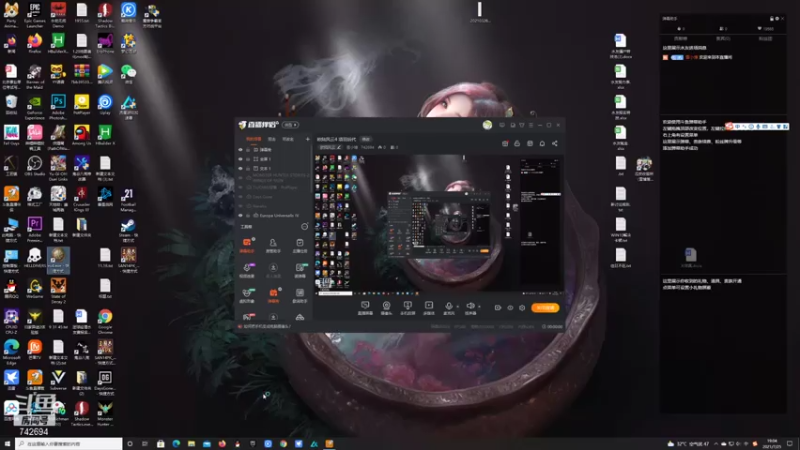Toggle visibility of MONSTER HUNTER STORIES 2 source

(240, 178)
